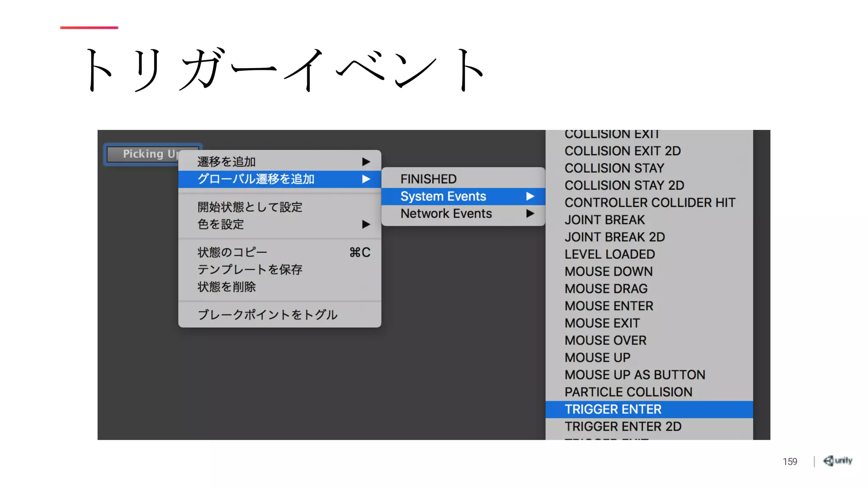
Task: Choose LEVEL LOADED from event list
Action: pyautogui.click(x=609, y=254)
